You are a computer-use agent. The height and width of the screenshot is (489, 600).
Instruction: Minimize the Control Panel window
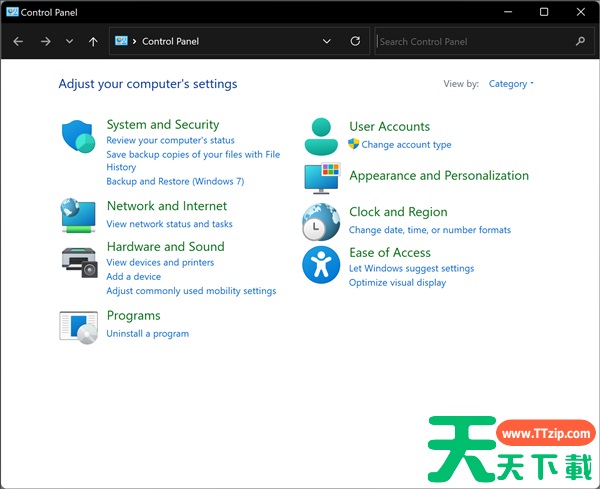[508, 12]
